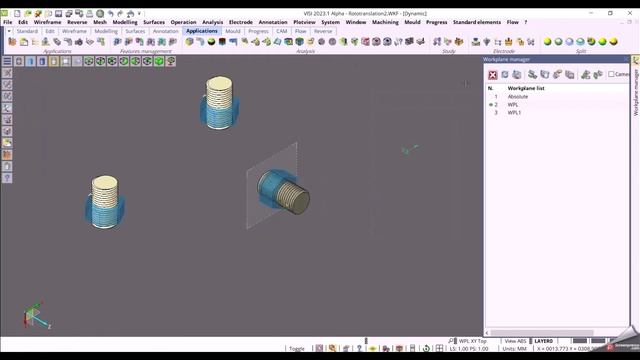Open the File menu
Viewport: 640px width, 360px height.
pos(7,22)
